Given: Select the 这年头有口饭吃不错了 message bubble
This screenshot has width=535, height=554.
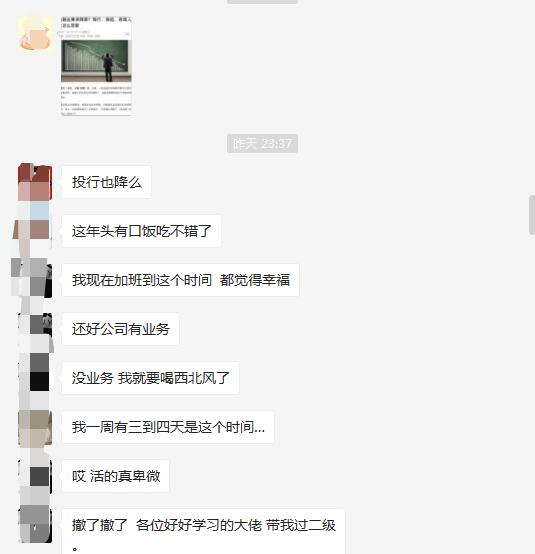Looking at the screenshot, I should pyautogui.click(x=141, y=231).
